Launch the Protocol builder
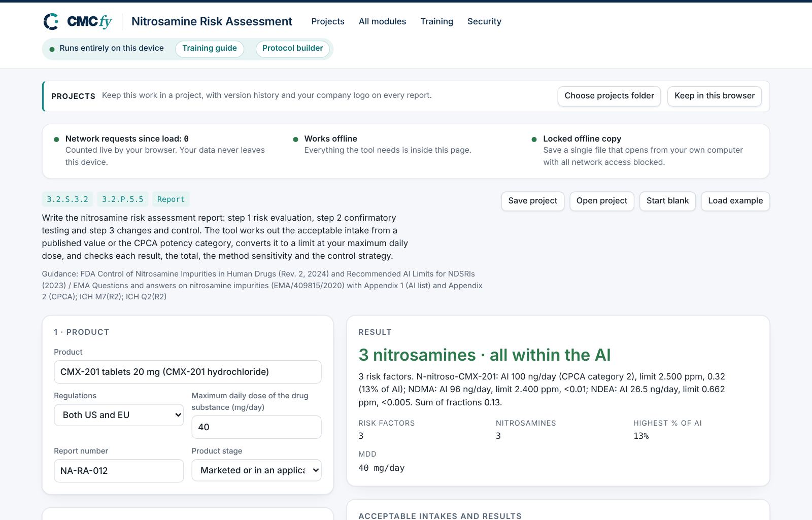Viewport: 812px width, 520px height. (x=292, y=49)
